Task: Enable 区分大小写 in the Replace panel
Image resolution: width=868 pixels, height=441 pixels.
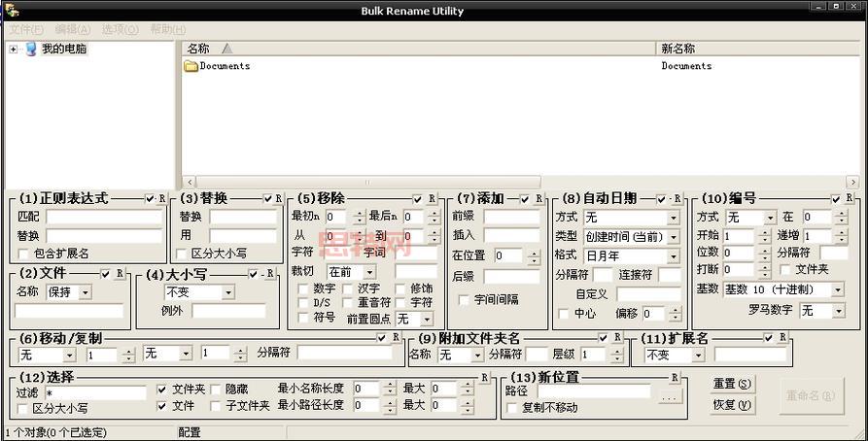Action: (x=181, y=254)
